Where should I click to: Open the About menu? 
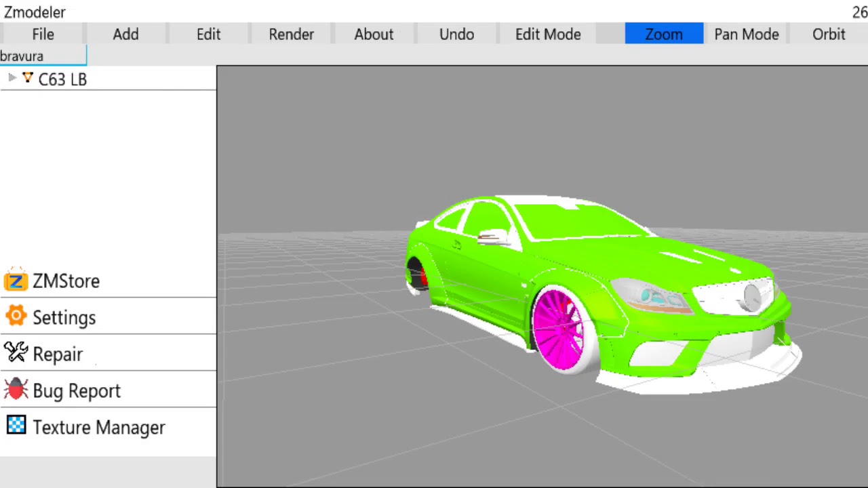click(x=374, y=34)
